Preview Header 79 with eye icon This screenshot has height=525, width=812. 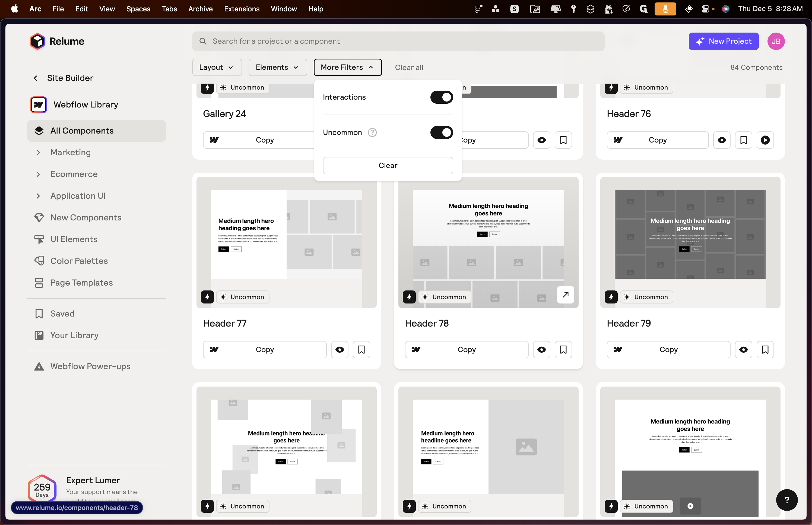pyautogui.click(x=743, y=349)
